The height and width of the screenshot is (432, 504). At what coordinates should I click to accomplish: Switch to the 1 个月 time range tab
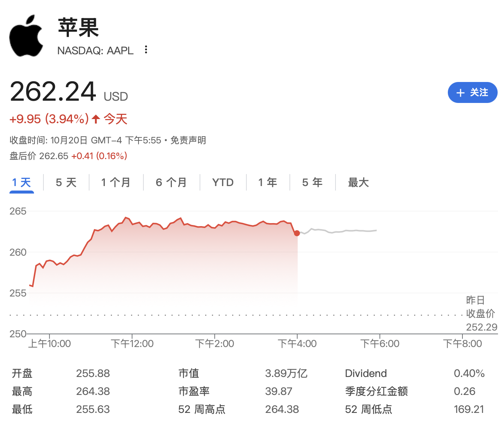click(x=115, y=182)
